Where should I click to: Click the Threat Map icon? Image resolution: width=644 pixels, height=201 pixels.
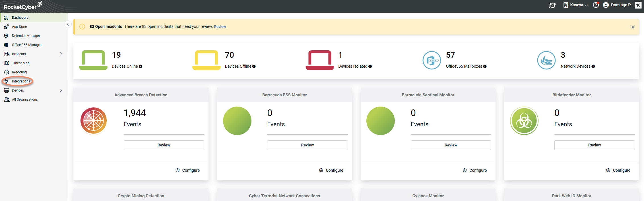(x=6, y=63)
